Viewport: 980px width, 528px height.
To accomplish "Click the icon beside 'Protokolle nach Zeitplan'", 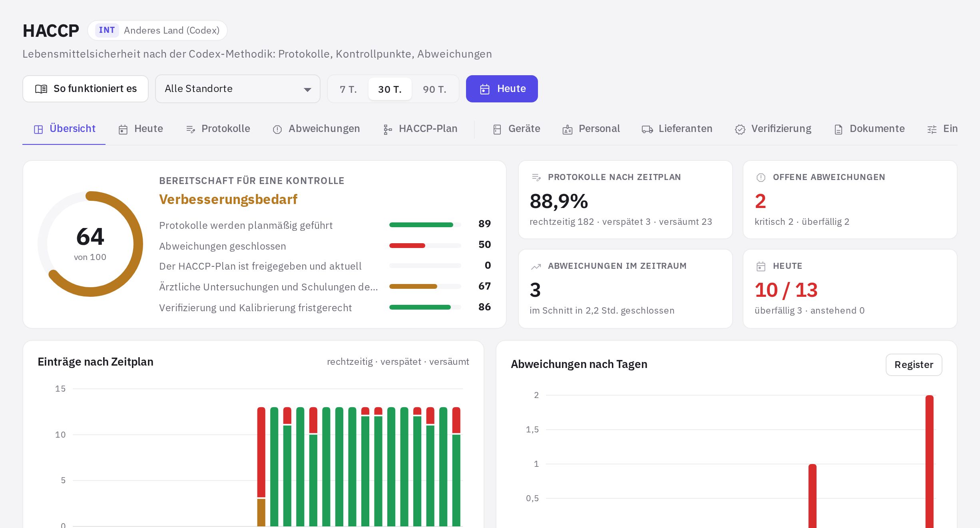I will [536, 177].
